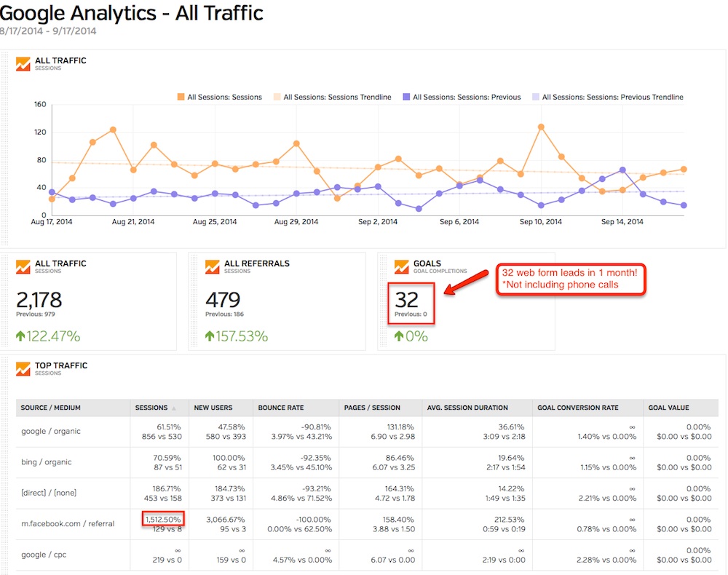
Task: Click the orange peak data point near Sep 10
Action: coord(541,127)
